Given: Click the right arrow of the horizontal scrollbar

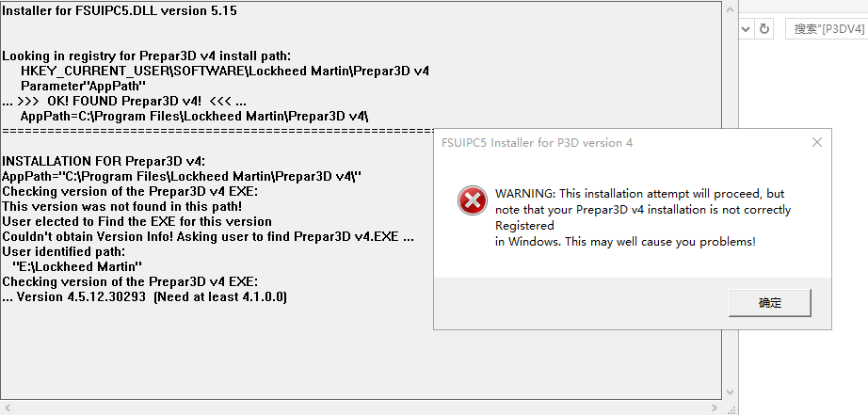Looking at the screenshot, I should [x=715, y=408].
